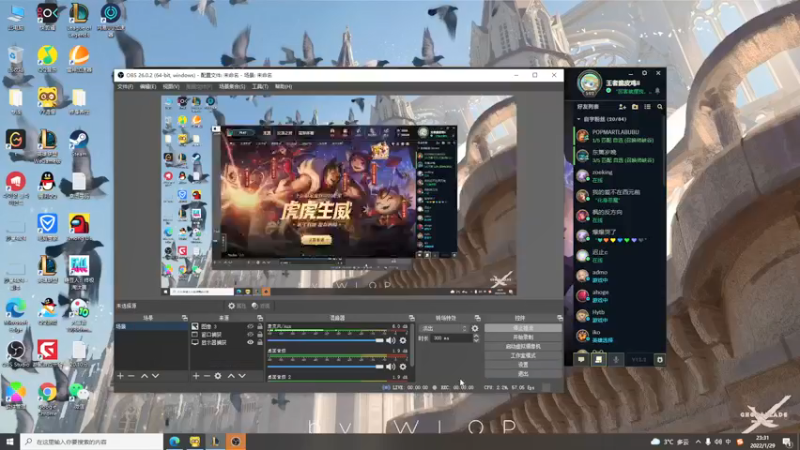The width and height of the screenshot is (800, 450).
Task: Toggle visibility of the Window Capture source
Action: coord(250,335)
